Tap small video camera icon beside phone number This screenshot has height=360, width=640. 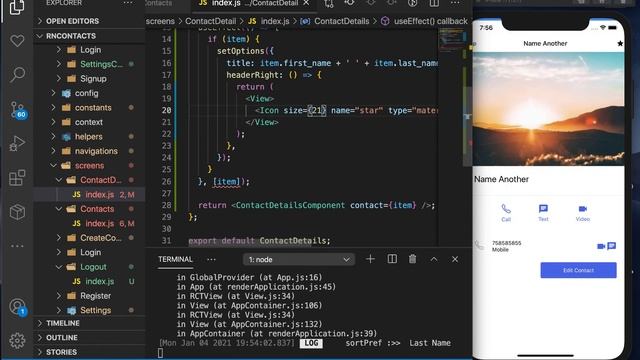[x=601, y=246]
